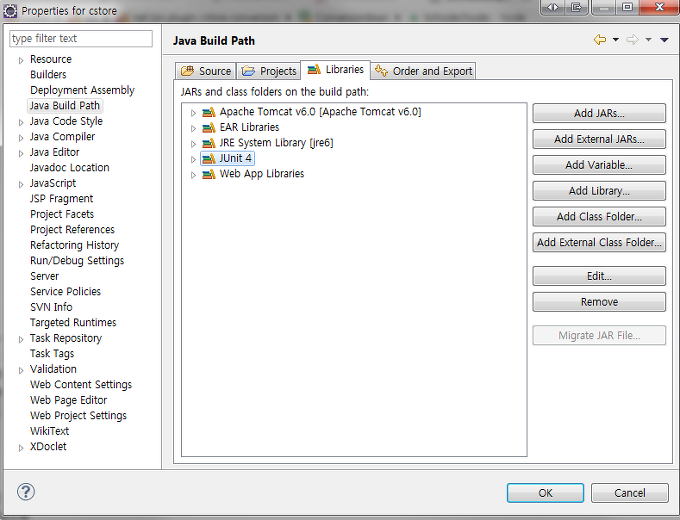Select Builders in the properties tree

48,75
